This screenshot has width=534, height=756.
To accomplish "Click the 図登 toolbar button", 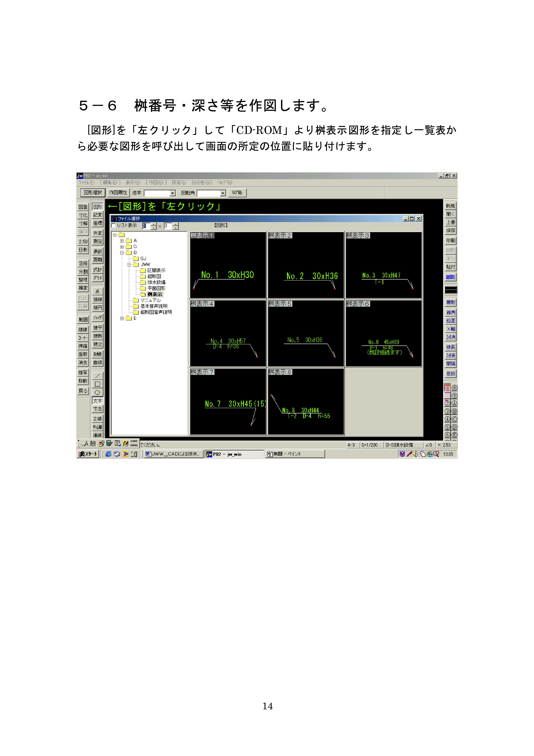I will (83, 207).
